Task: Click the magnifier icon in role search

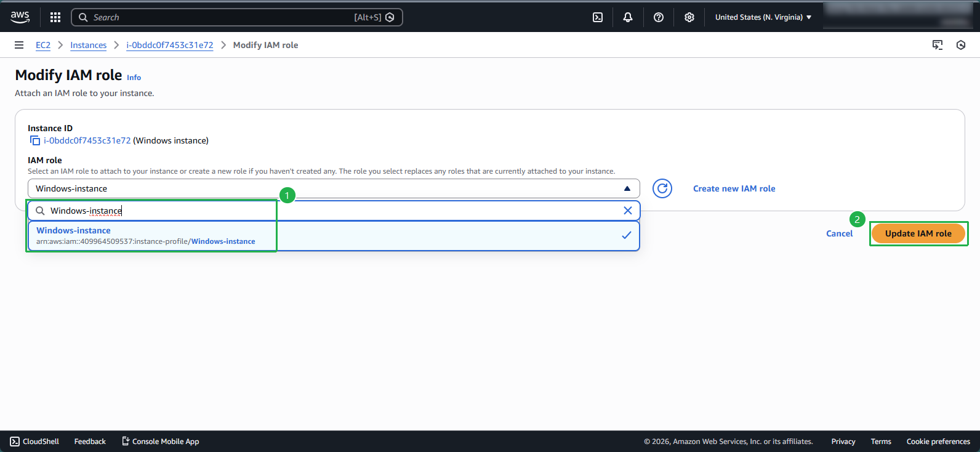Action: pyautogui.click(x=40, y=211)
